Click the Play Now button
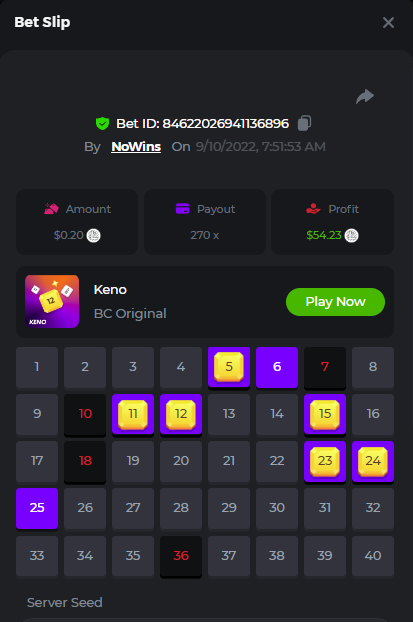The height and width of the screenshot is (622, 413). tap(335, 302)
